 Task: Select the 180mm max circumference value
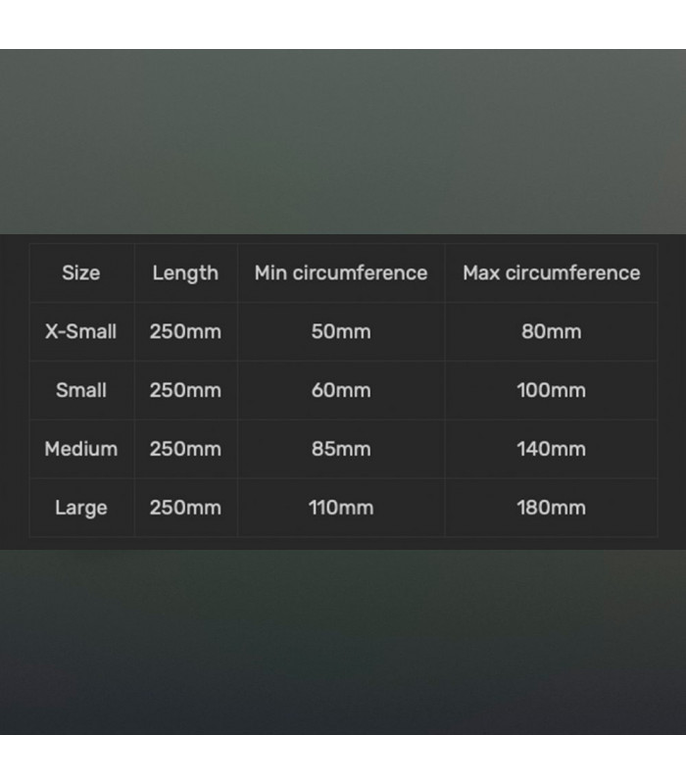coord(551,508)
